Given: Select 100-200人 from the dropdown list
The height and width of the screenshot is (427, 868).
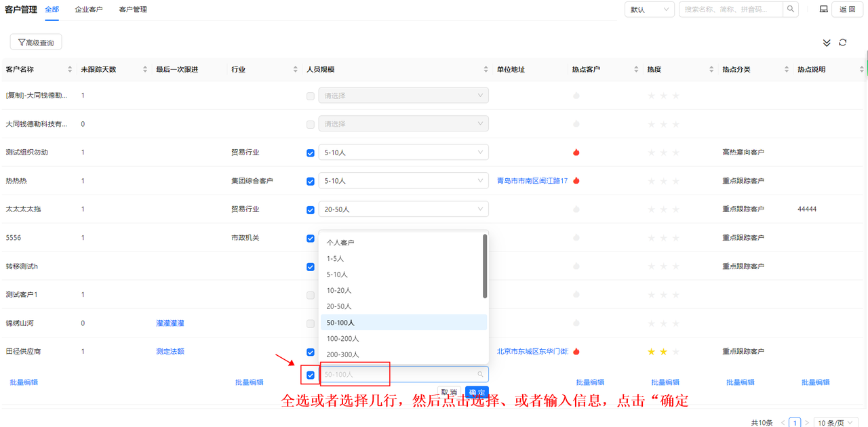Looking at the screenshot, I should tap(342, 339).
